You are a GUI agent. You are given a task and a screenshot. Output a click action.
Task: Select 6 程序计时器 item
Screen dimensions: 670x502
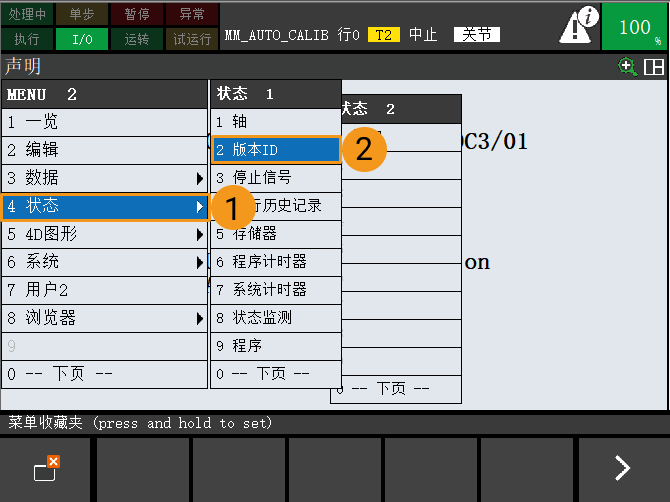coord(276,261)
